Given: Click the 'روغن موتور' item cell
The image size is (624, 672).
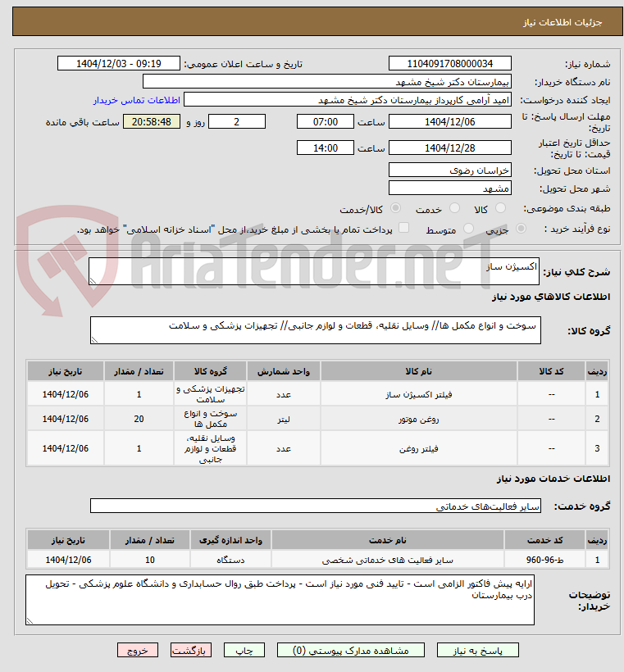Looking at the screenshot, I should pos(418,419).
